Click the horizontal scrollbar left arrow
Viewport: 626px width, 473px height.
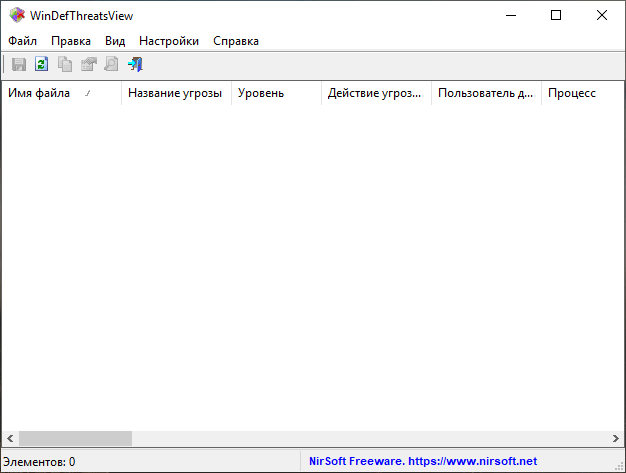click(x=10, y=439)
